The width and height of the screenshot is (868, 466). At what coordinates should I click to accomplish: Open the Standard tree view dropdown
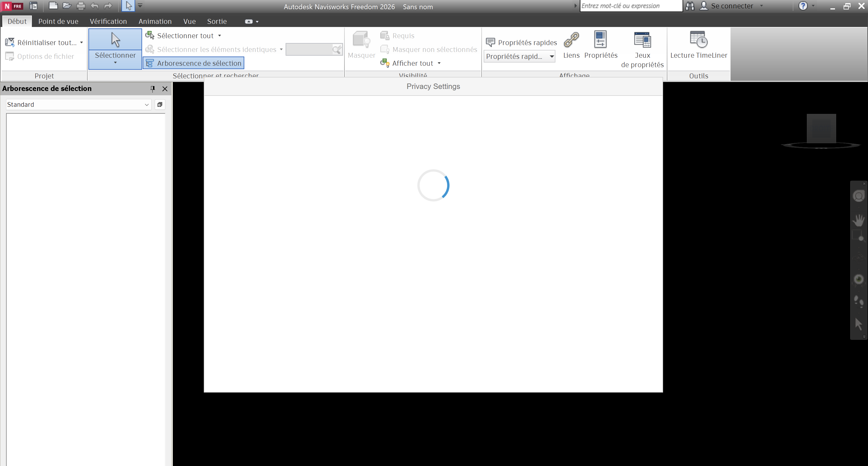click(78, 104)
